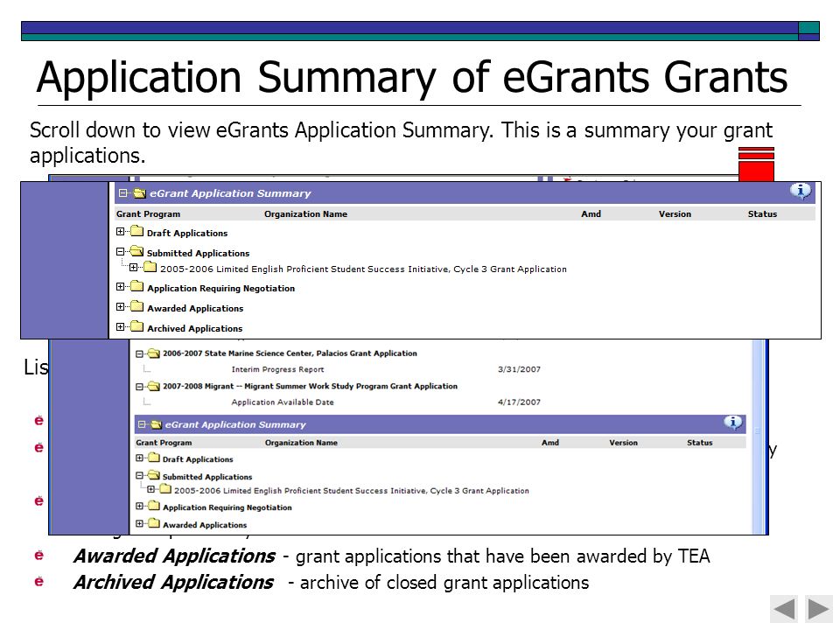
Task: Select the Draft Applications folder icon in the enlarged panel
Action: point(137,231)
